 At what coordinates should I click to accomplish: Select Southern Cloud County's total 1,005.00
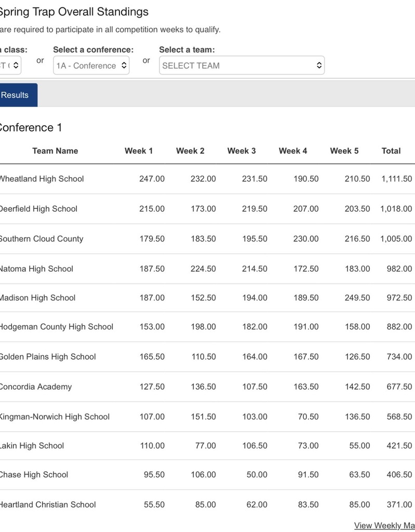click(x=396, y=238)
